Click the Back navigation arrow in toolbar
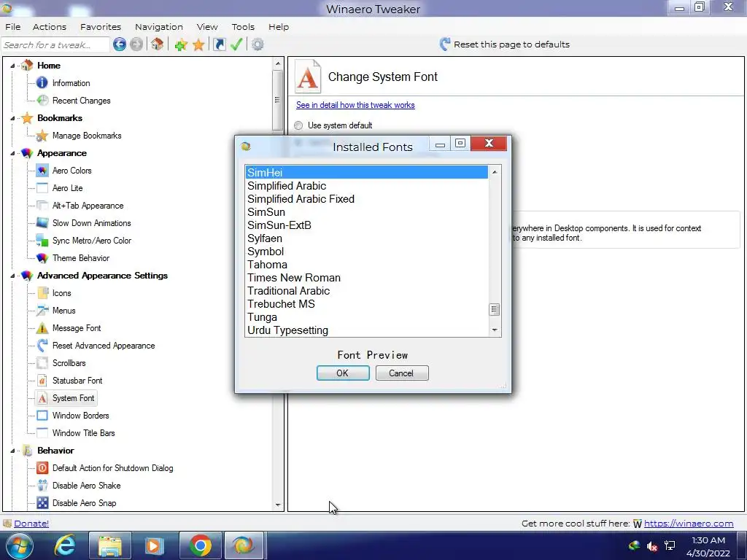 click(x=120, y=44)
